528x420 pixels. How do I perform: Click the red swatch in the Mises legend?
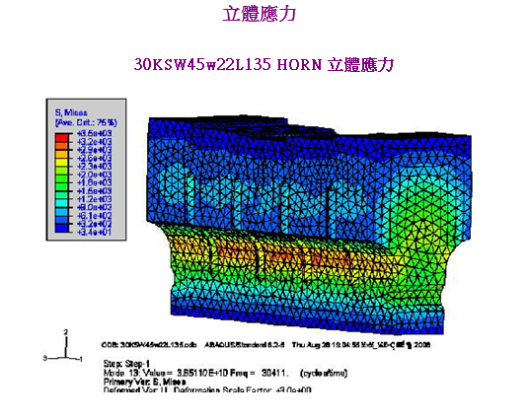[x=62, y=137]
